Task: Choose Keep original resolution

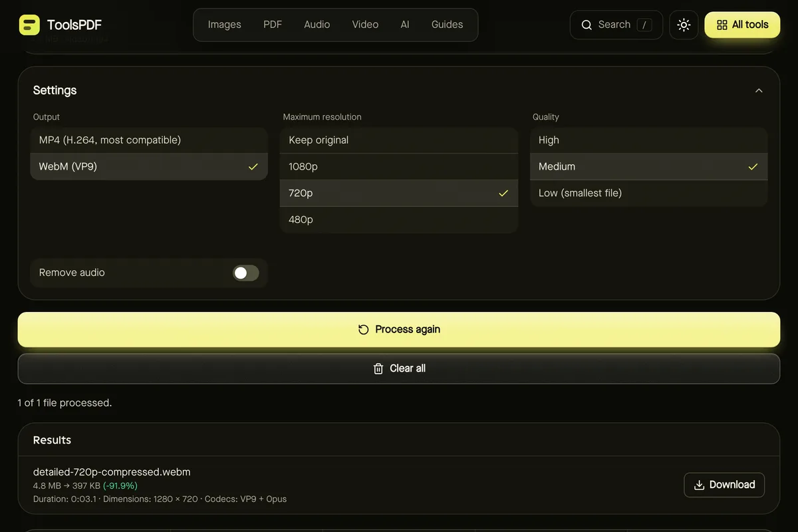Action: (399, 140)
